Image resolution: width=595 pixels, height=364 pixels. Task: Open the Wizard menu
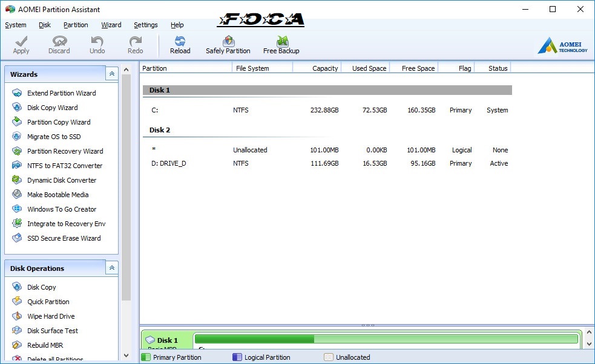pyautogui.click(x=111, y=25)
